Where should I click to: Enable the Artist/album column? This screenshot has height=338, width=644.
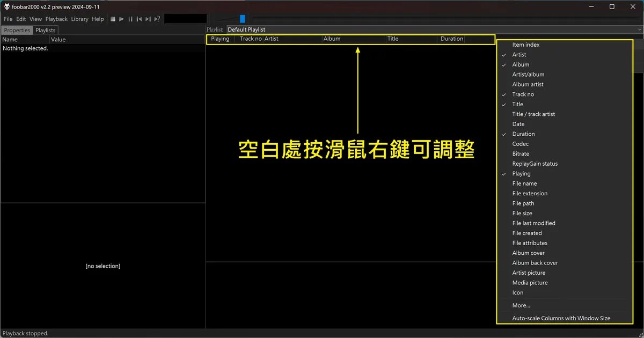tap(565, 75)
